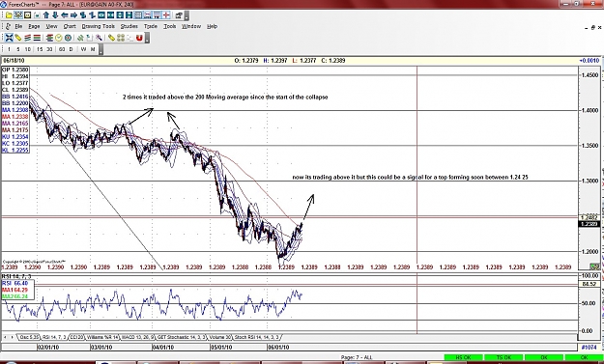Image resolution: width=604 pixels, height=364 pixels.
Task: Click the yellow square icon beside the folder
Action: [x=27, y=15]
